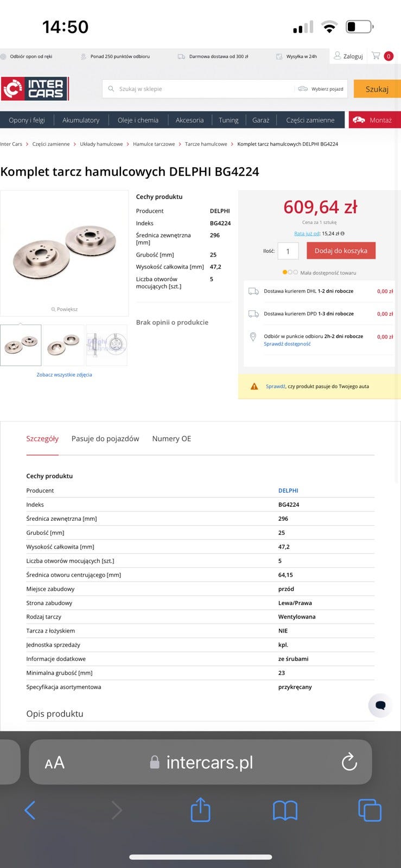Open the Części zamienne menu
This screenshot has height=868, width=401.
pyautogui.click(x=310, y=120)
